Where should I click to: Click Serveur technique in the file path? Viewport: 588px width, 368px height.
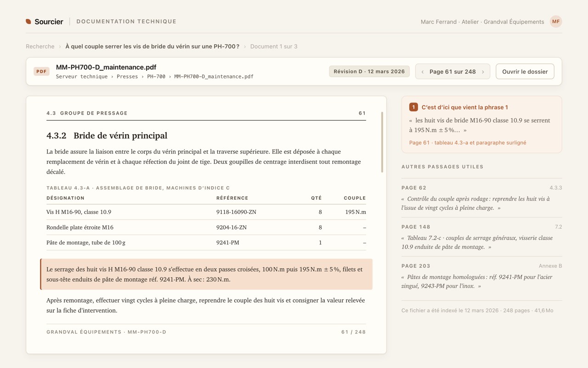82,77
